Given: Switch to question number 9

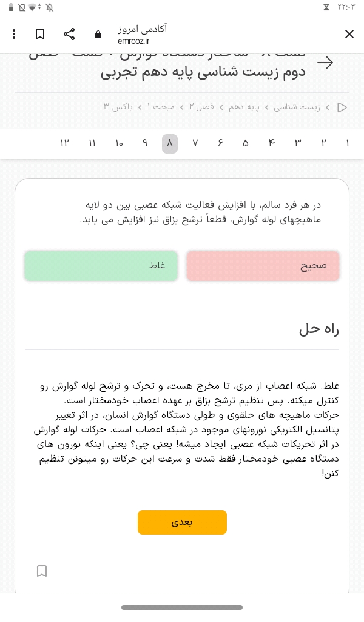Looking at the screenshot, I should 145,144.
